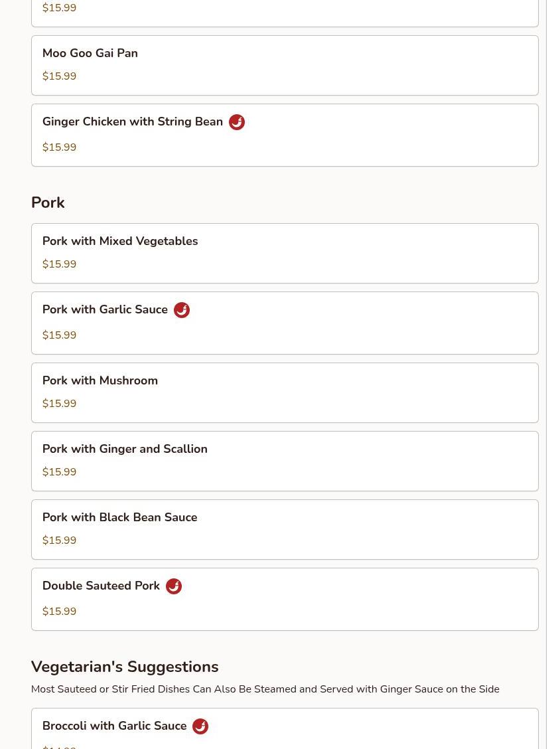Click the spicy icon beside Double Sauteed Pork
Screen dimensions: 560x749
(174, 586)
